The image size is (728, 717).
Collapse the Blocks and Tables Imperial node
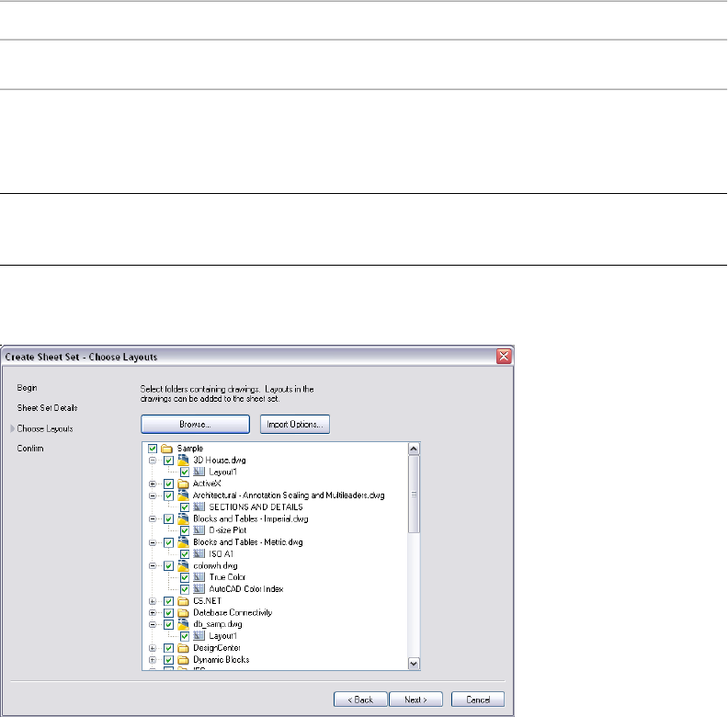point(153,518)
